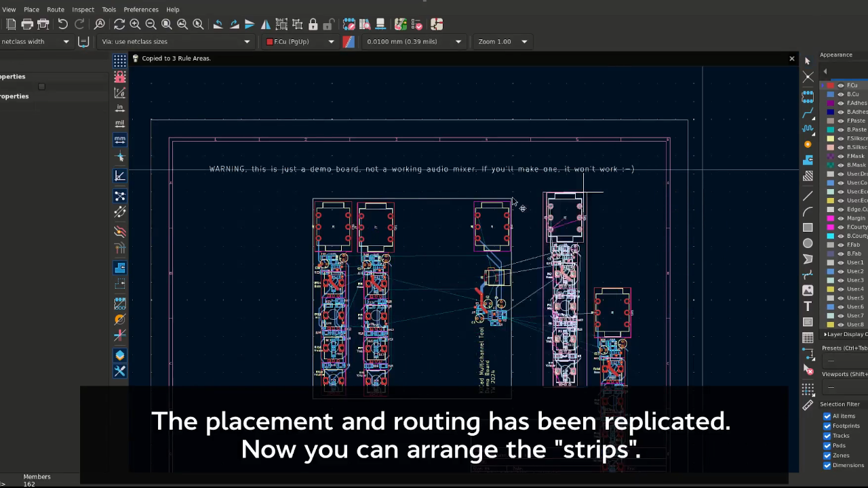Click the F.Cu red color swatch
868x488 pixels.
click(x=831, y=85)
